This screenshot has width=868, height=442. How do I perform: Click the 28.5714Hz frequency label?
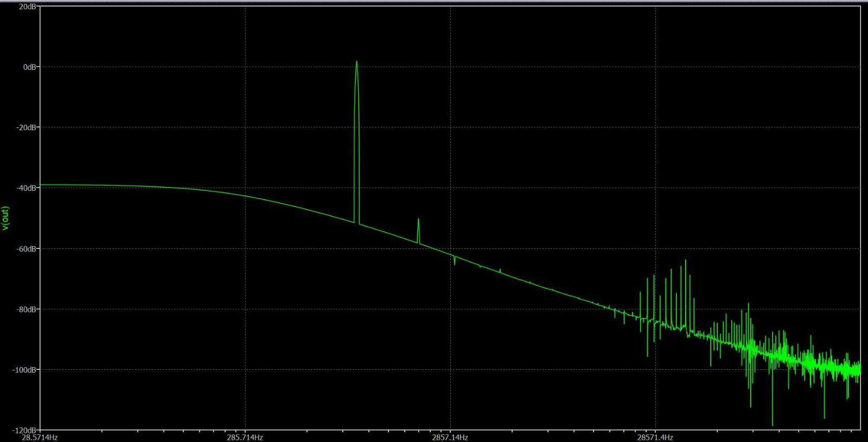pyautogui.click(x=40, y=437)
